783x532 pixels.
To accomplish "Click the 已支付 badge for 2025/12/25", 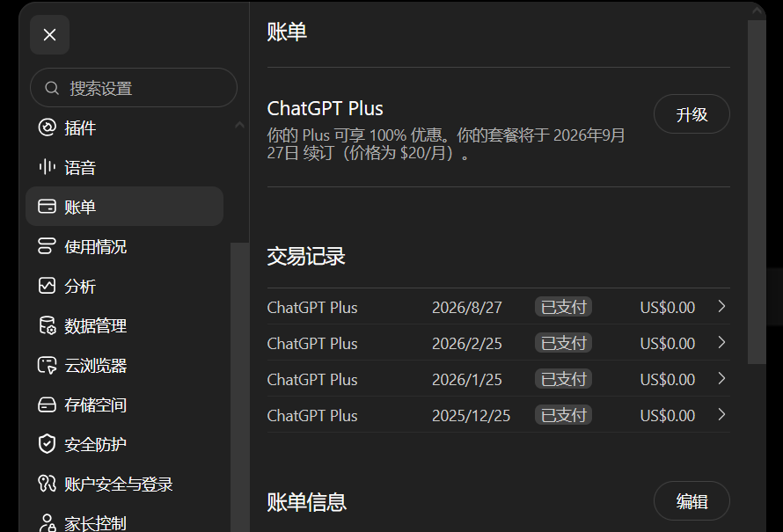I will pyautogui.click(x=563, y=414).
